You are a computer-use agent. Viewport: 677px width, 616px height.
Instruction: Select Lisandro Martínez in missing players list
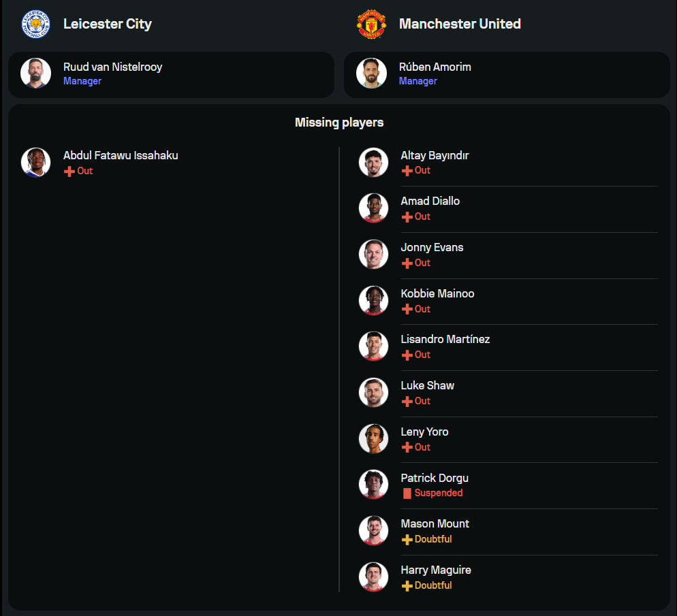pyautogui.click(x=445, y=340)
